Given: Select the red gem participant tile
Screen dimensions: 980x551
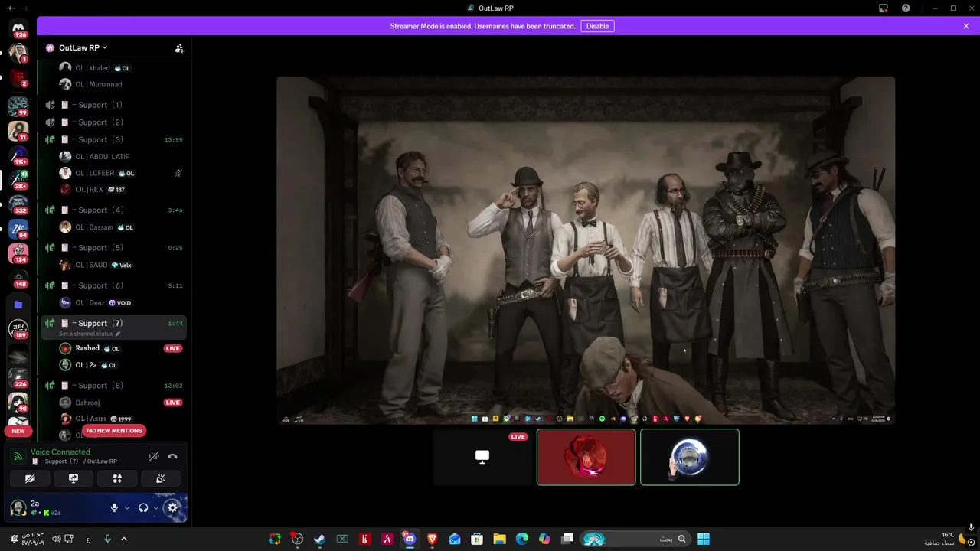Looking at the screenshot, I should pos(586,457).
